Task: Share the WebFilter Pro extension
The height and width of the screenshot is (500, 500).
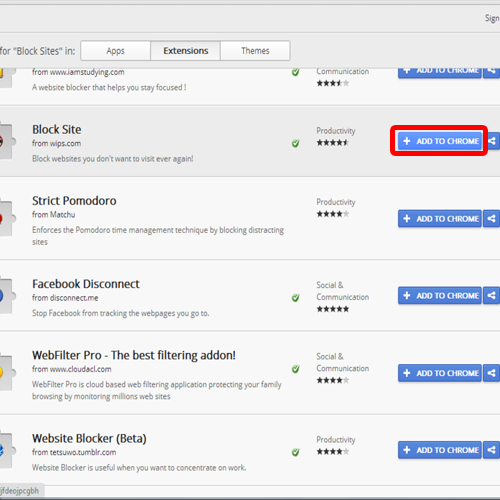Action: (x=492, y=373)
